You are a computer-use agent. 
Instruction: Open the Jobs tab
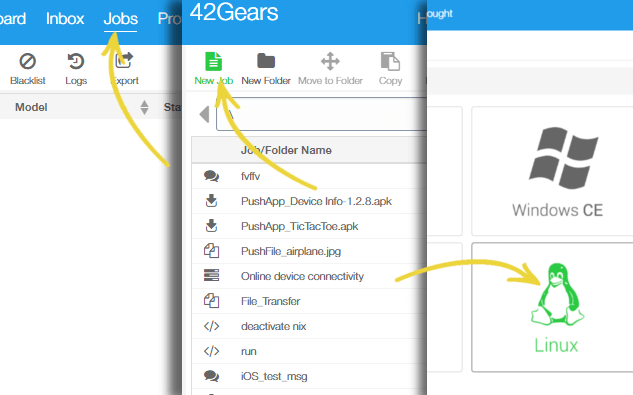point(120,19)
